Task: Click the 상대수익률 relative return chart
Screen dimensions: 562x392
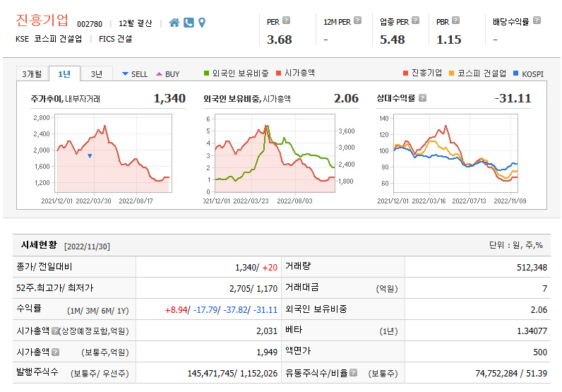Action: tap(455, 153)
